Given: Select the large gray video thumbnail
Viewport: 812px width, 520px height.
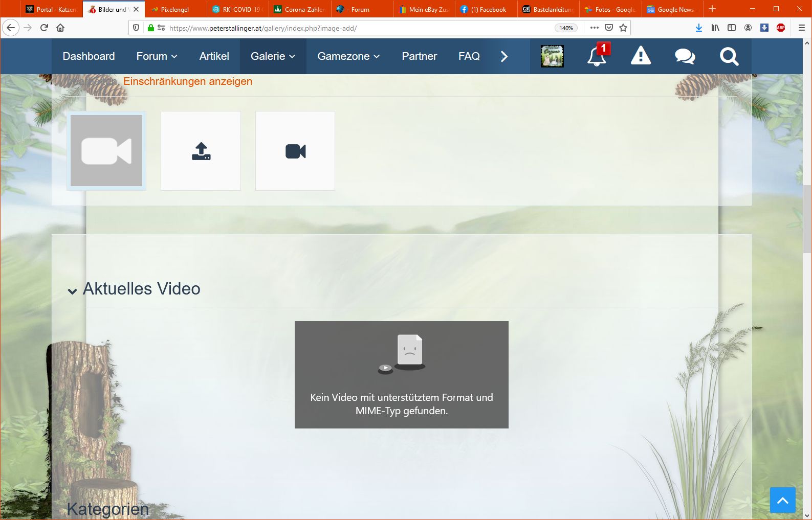Looking at the screenshot, I should click(106, 151).
